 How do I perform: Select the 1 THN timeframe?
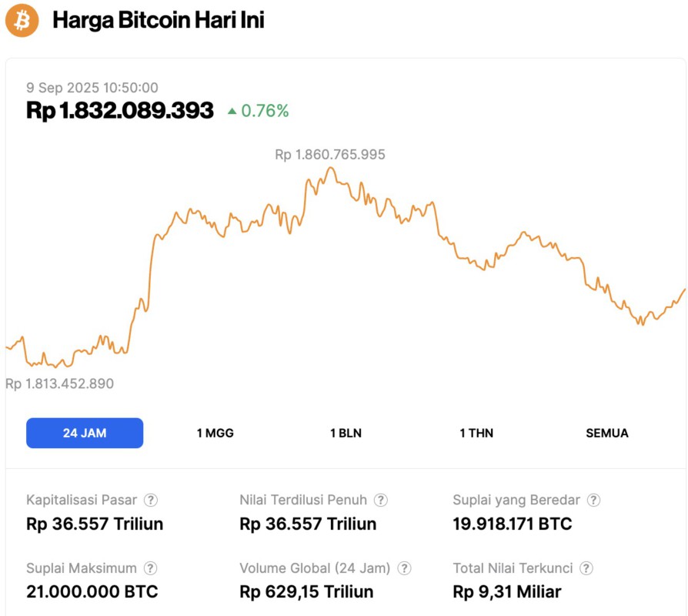coord(475,433)
